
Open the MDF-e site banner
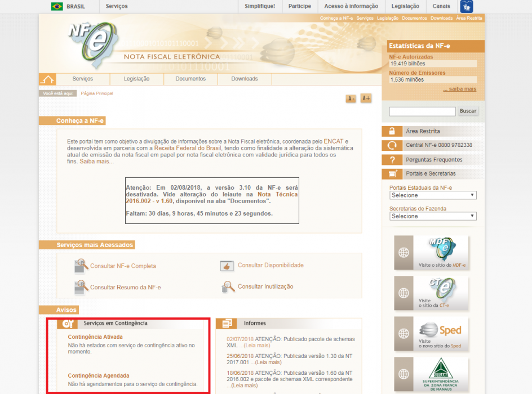tap(431, 253)
